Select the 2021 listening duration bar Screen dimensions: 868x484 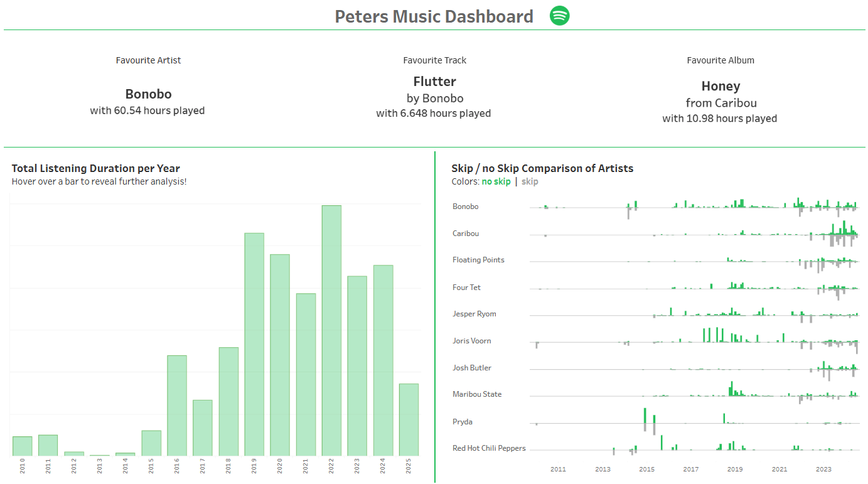pyautogui.click(x=306, y=374)
